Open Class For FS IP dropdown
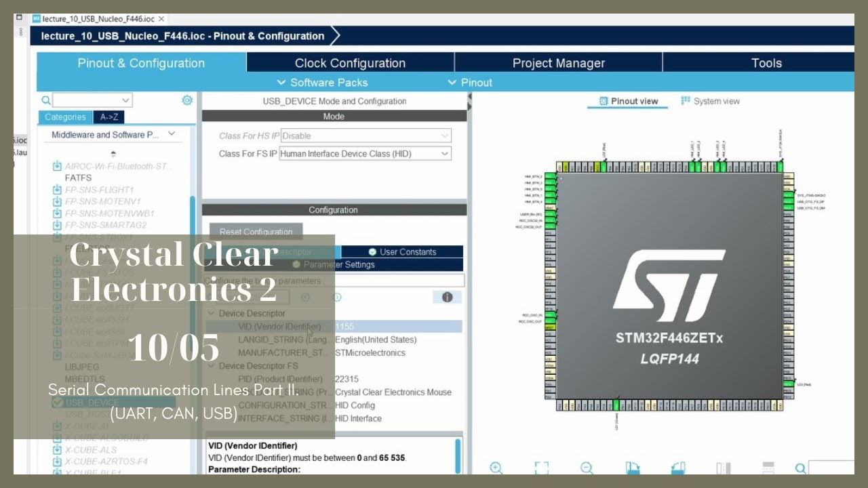This screenshot has width=868, height=488. tap(366, 154)
